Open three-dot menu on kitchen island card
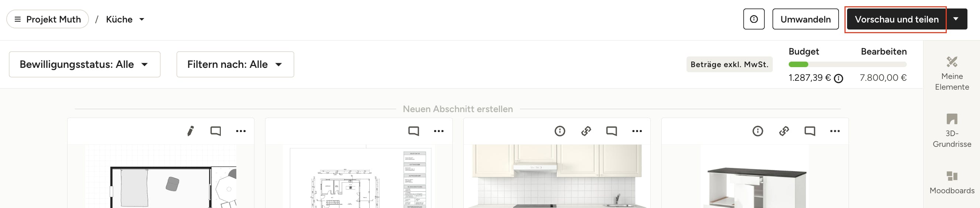980x208 pixels. (835, 131)
